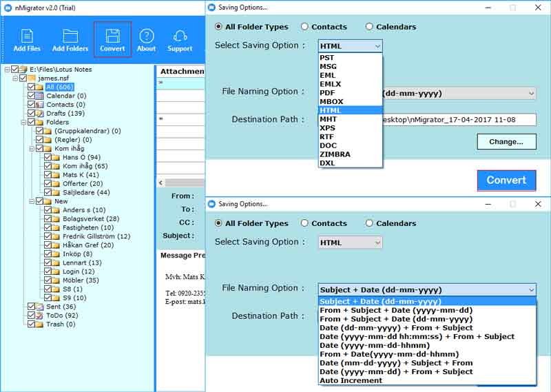Choose PST from saving option list
This screenshot has width=551, height=392.
(351, 58)
